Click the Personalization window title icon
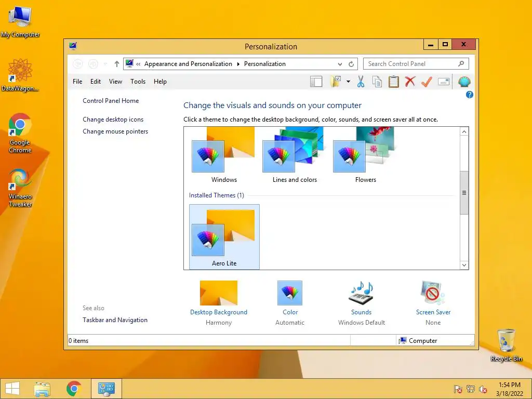The width and height of the screenshot is (532, 399). click(73, 46)
